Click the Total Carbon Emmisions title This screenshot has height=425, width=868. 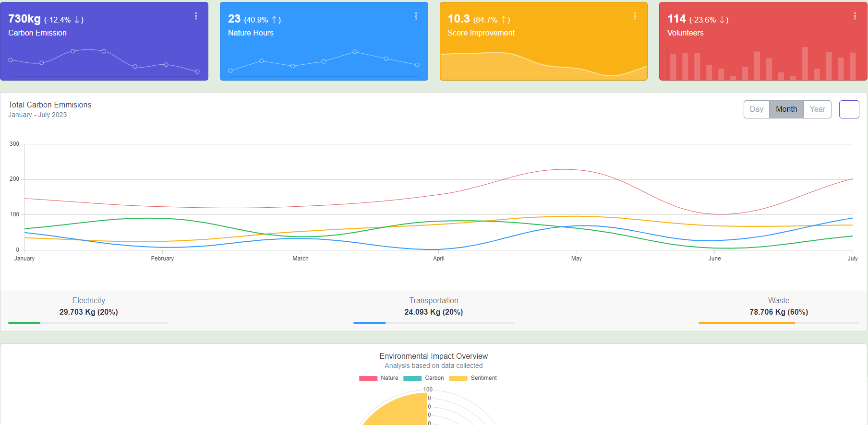pos(50,105)
